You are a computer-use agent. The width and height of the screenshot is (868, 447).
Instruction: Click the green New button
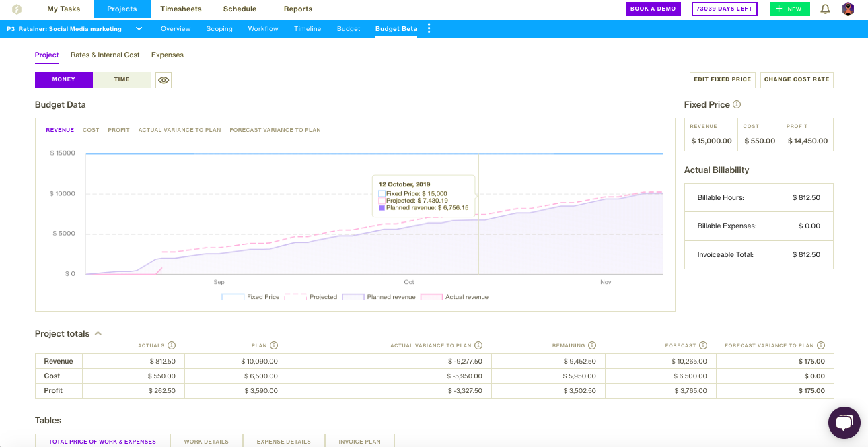pos(790,9)
